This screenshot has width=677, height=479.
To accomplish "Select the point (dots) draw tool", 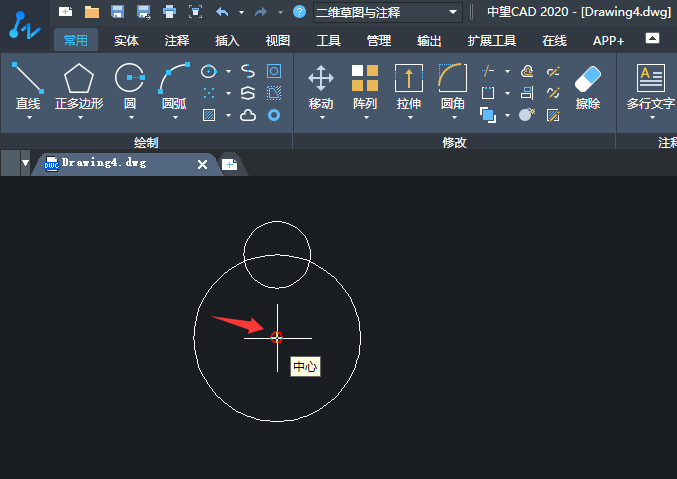I will coord(209,93).
